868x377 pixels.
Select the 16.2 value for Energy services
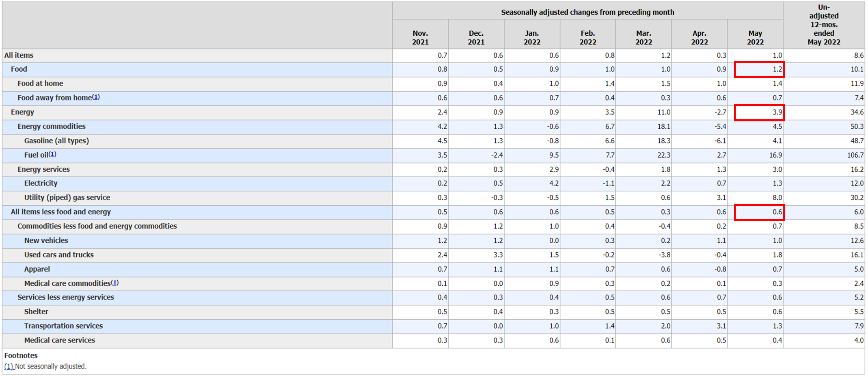tap(857, 169)
